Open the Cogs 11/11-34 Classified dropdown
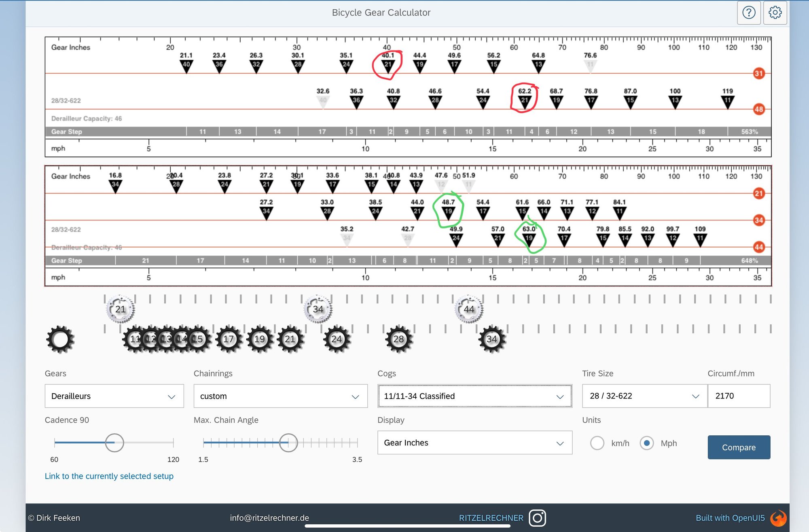 tap(474, 396)
